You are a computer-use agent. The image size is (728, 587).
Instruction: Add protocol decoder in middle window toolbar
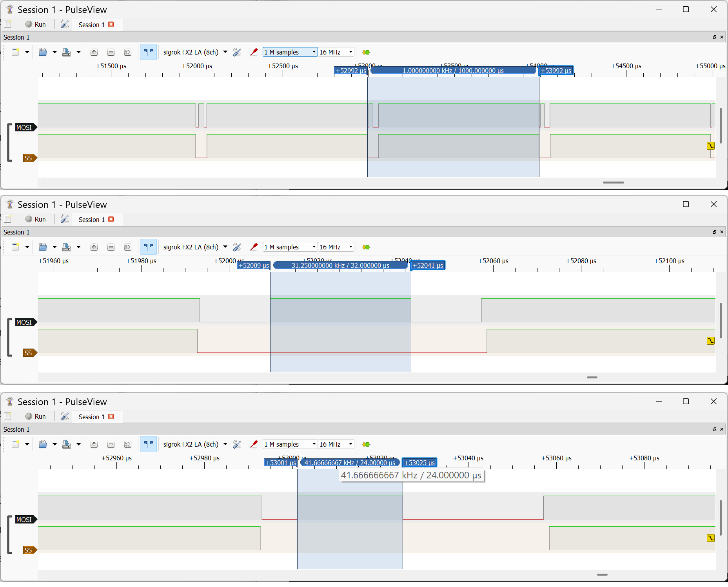coord(366,247)
